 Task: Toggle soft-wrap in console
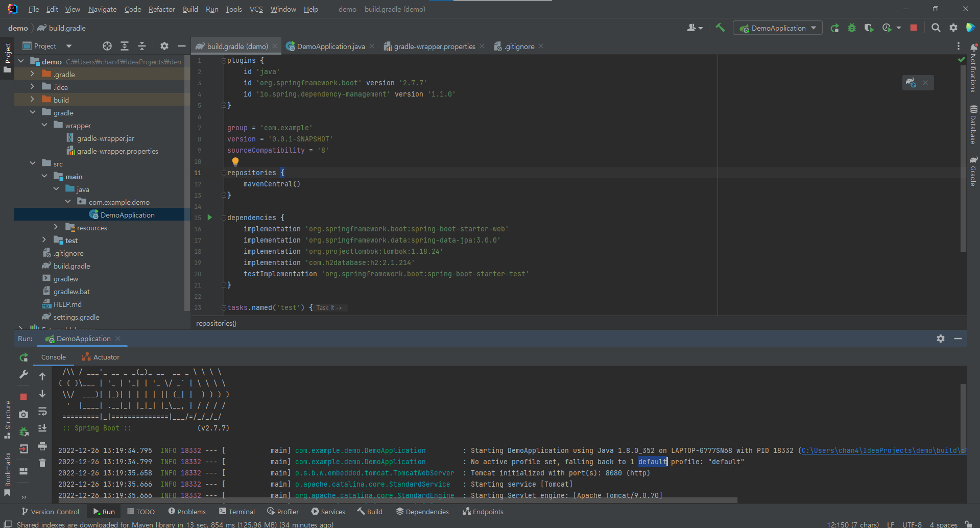(42, 412)
